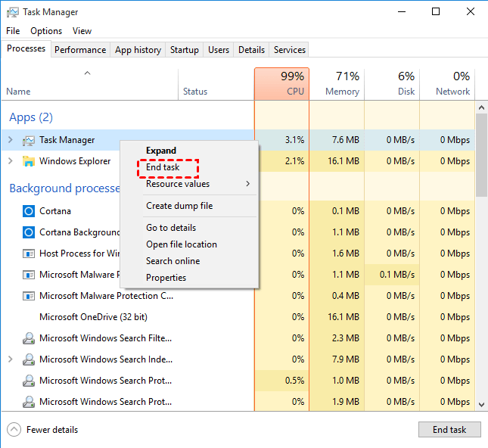488x448 pixels.
Task: Click the Host Process for Windows icon
Action: (x=29, y=254)
